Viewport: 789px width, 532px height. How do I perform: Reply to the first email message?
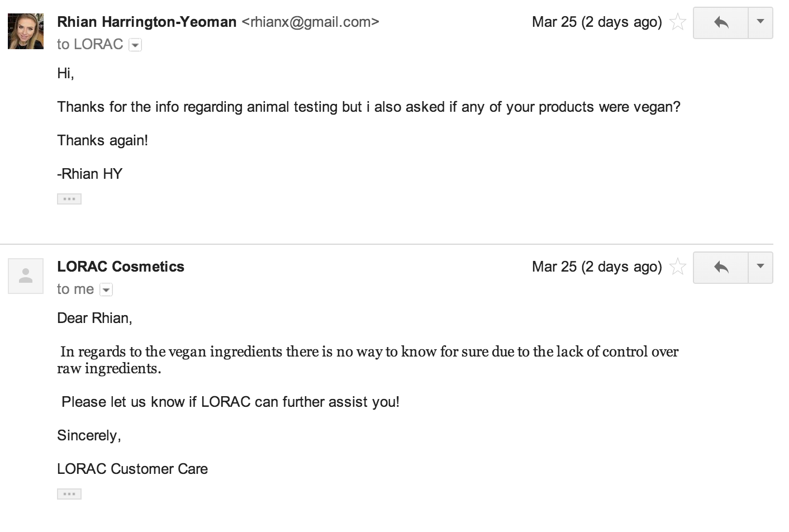(x=721, y=22)
